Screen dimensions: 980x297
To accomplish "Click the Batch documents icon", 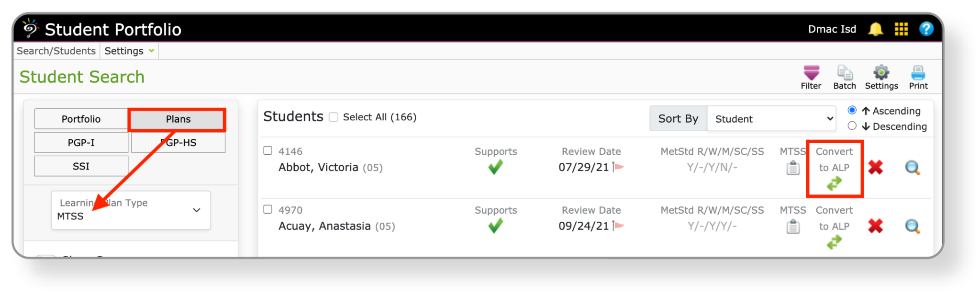I will [x=844, y=74].
